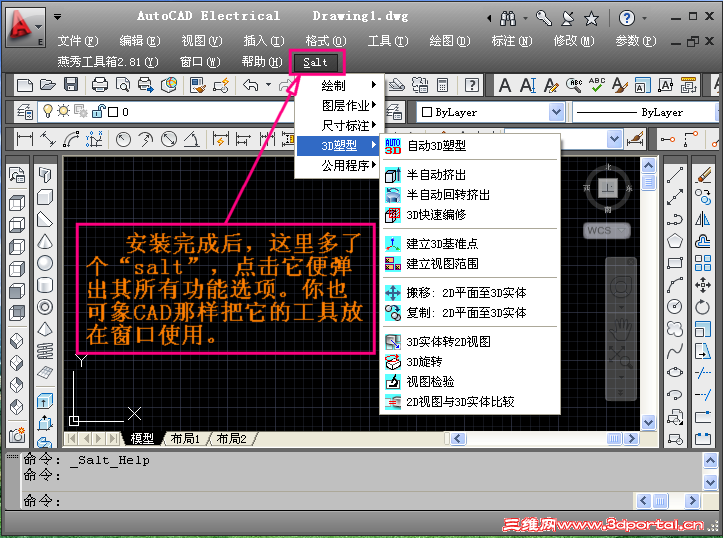Image resolution: width=723 pixels, height=538 pixels.
Task: Switch to the 布局2 tab
Action: pos(231,438)
